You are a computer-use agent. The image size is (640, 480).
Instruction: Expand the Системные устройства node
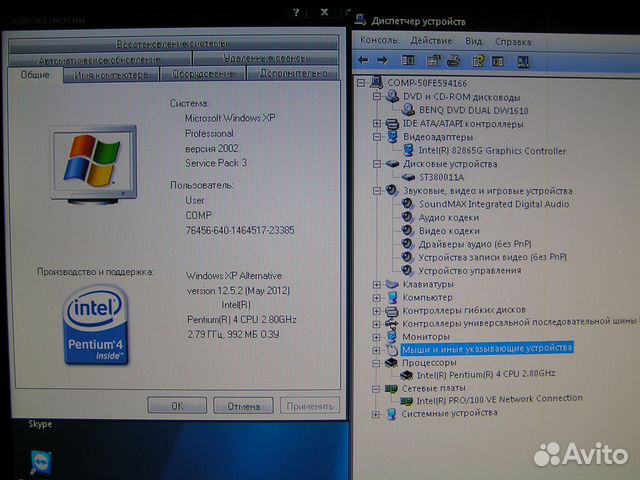(376, 415)
